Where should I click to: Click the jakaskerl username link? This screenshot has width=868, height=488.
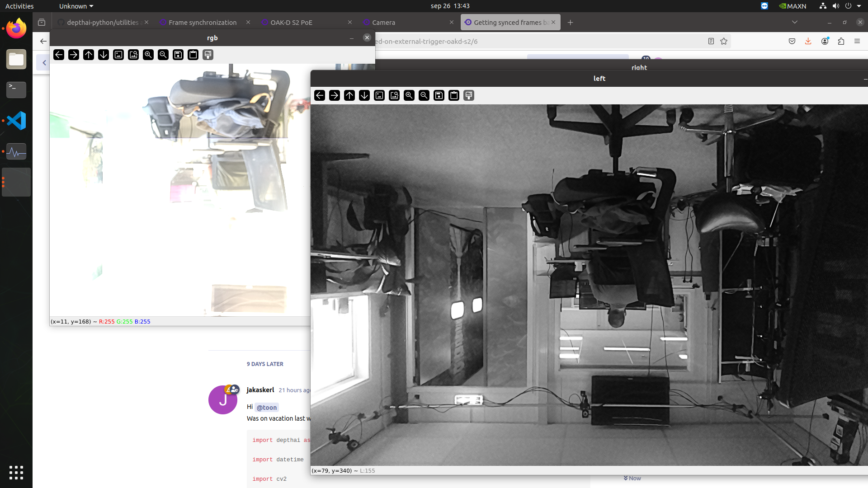(x=260, y=389)
